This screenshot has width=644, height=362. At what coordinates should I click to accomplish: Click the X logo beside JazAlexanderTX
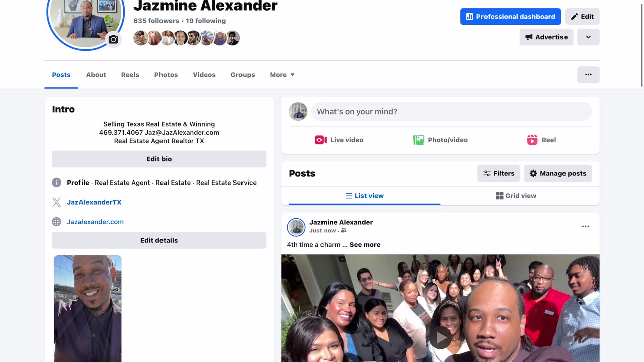pos(57,202)
